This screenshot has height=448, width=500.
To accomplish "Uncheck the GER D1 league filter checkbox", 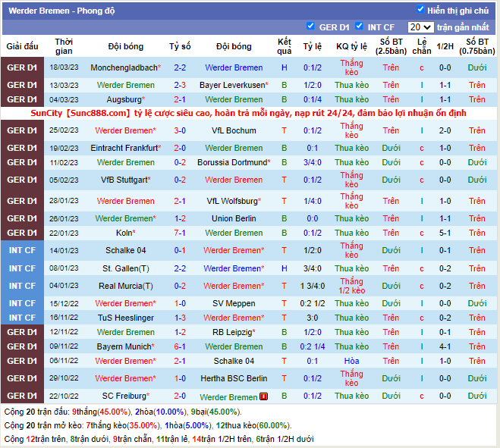I will tap(310, 27).
